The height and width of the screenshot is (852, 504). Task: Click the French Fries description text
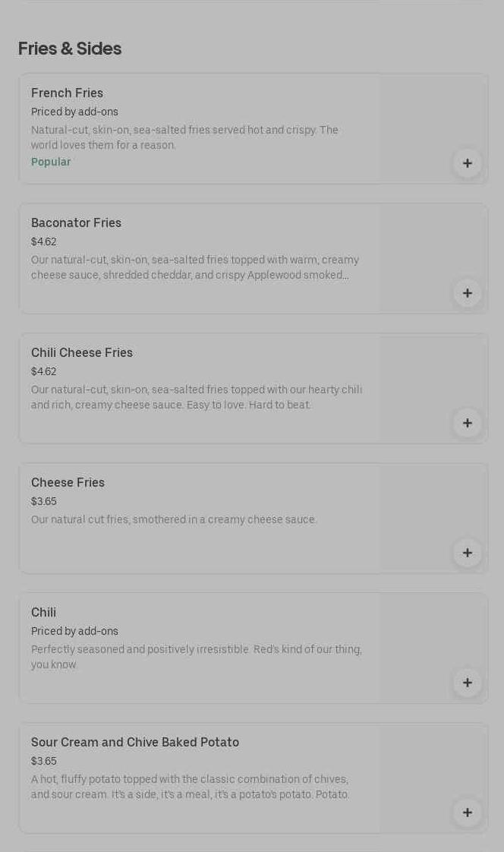[x=184, y=137]
